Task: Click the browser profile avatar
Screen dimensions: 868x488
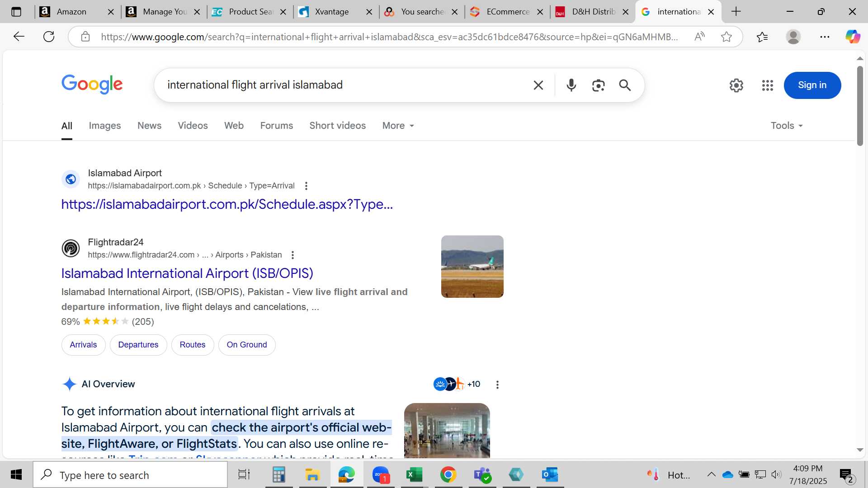Action: point(793,37)
